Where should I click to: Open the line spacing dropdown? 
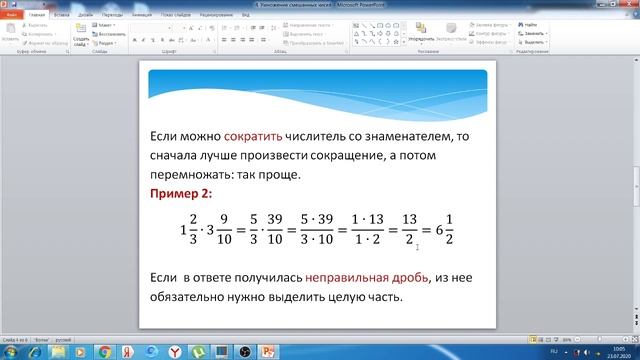(274, 28)
